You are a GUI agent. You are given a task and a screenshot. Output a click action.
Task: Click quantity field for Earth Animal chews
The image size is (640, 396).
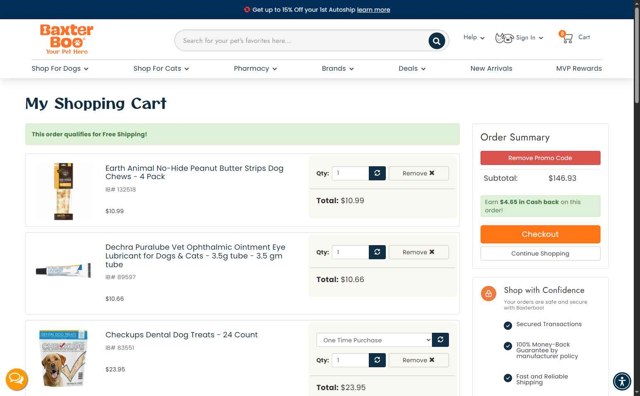350,173
